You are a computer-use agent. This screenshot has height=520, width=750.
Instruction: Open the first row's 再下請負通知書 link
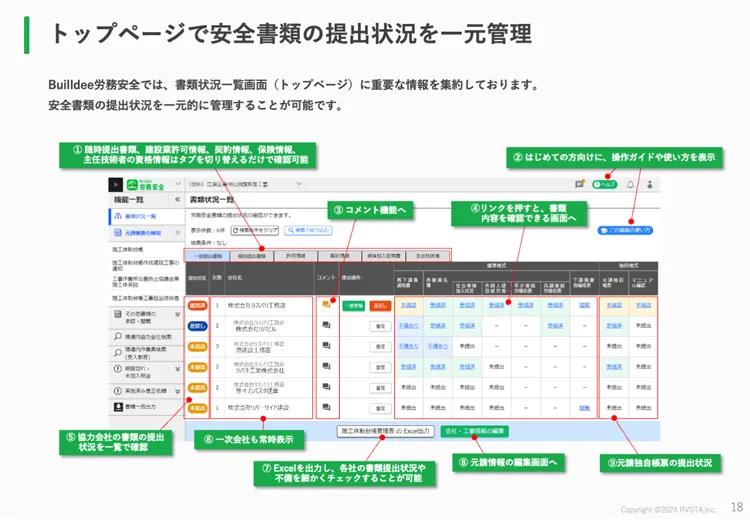point(408,305)
